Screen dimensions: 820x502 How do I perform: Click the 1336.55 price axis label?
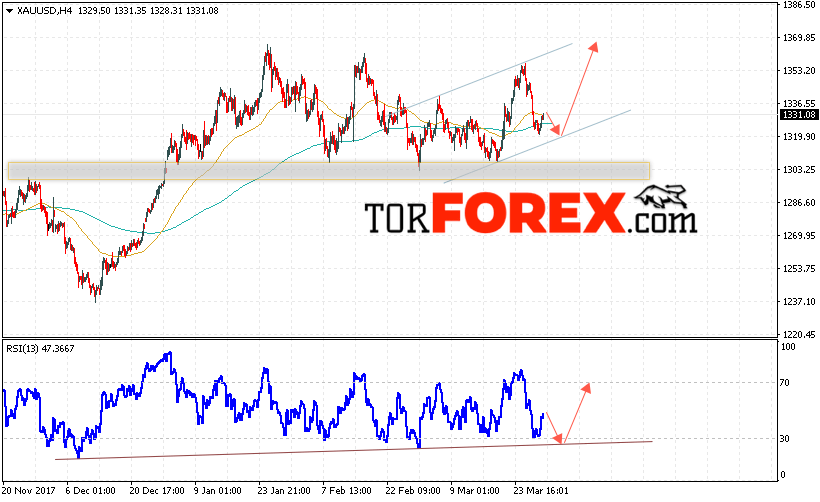(799, 104)
